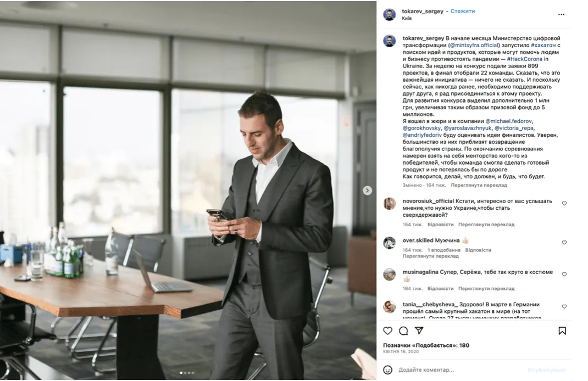Screen dimensions: 588x381
Task: Advance to next photo with carousel arrow
Action: [368, 190]
